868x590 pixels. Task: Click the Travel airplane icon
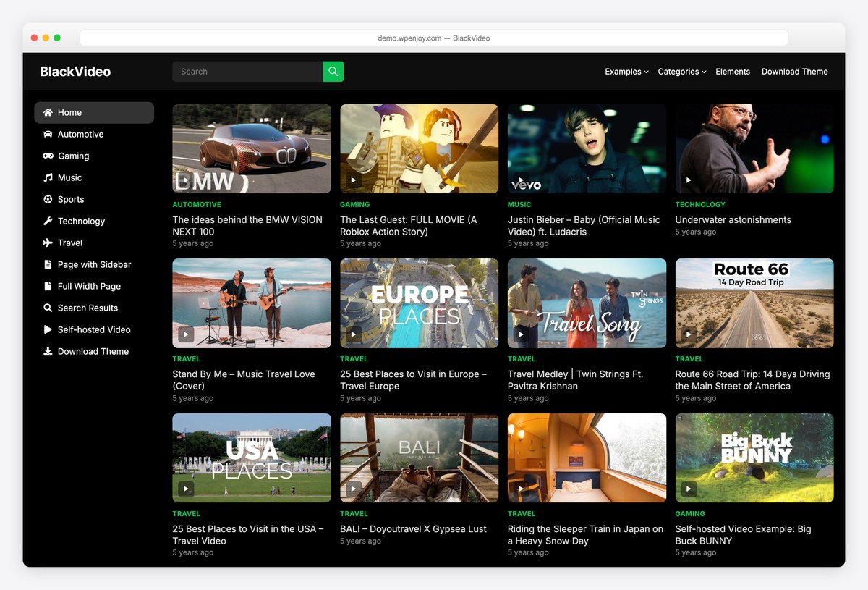[x=48, y=243]
